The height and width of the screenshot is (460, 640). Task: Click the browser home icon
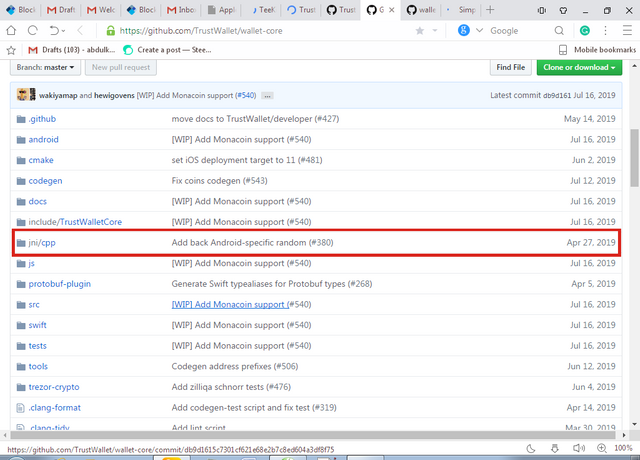(11, 31)
